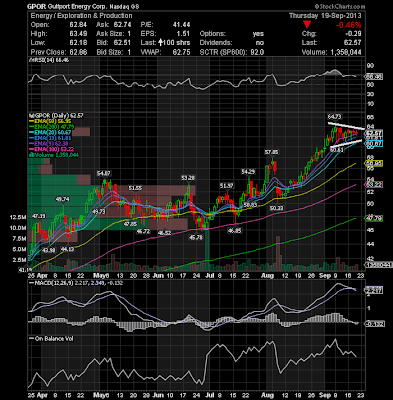393x400 pixels.
Task: Click the 50.23 August low label
Action: 276,208
